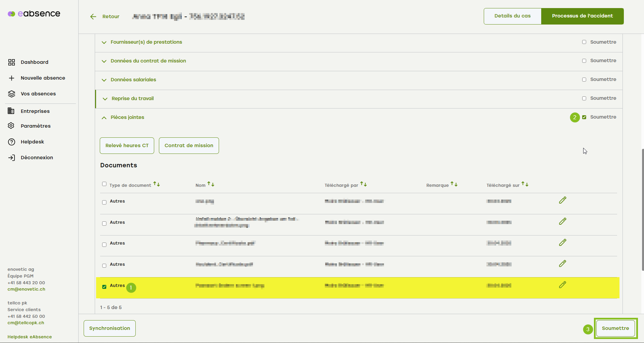Click the Dashboard grid icon in sidebar
644x343 pixels.
(x=11, y=62)
